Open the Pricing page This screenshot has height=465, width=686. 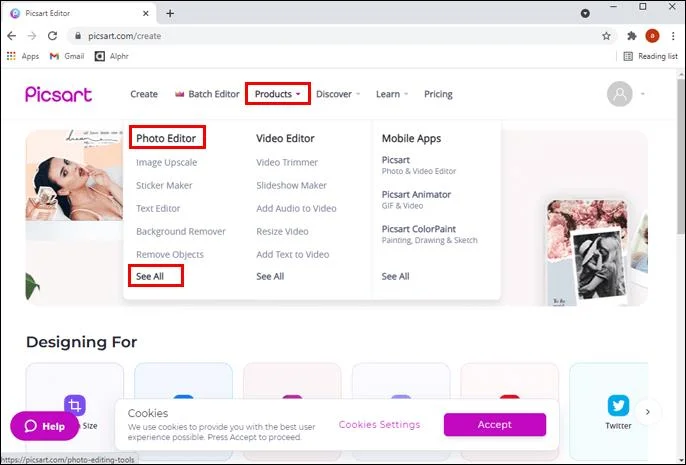(438, 94)
